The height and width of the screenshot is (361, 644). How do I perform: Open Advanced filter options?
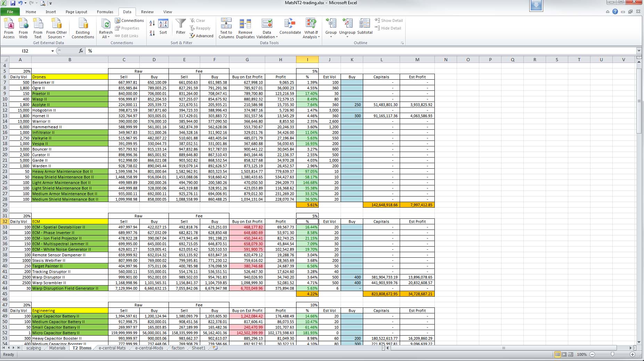(202, 36)
